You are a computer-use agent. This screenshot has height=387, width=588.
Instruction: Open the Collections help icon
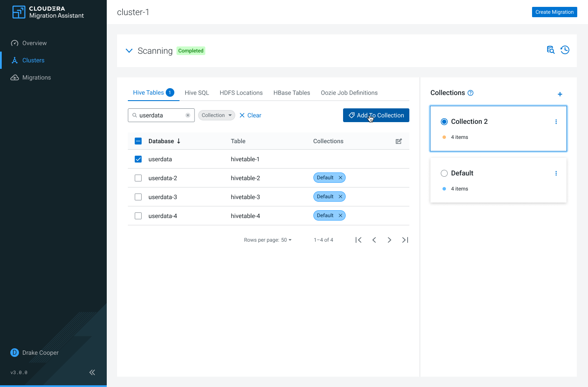[x=470, y=93]
